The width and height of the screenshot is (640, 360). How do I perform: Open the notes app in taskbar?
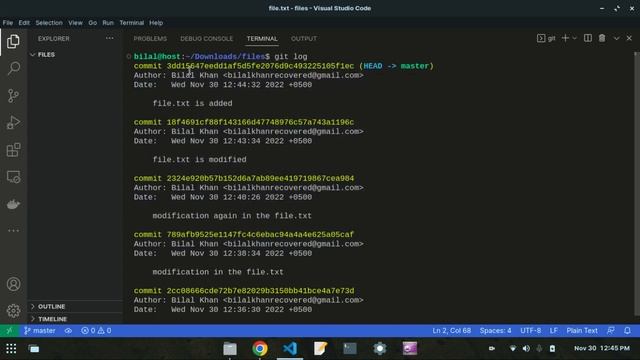(320, 349)
